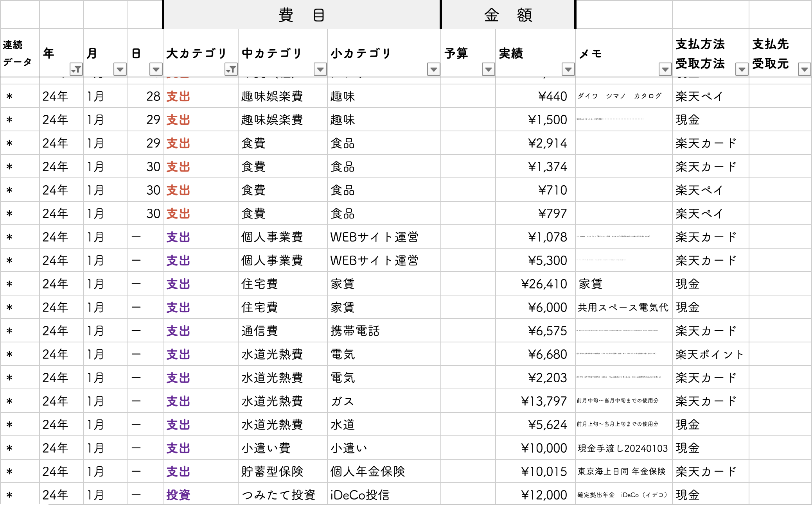Image resolution: width=812 pixels, height=505 pixels.
Task: Select the ¥6,575 amount cell
Action: coord(535,331)
